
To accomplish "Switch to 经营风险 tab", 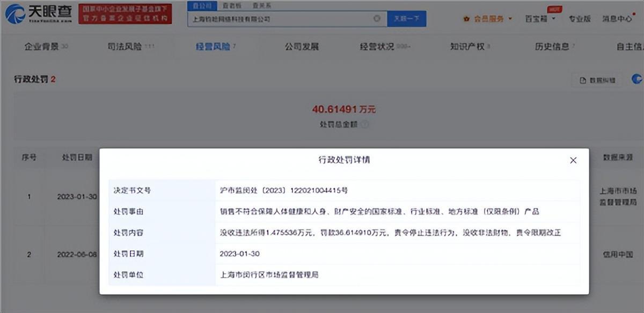I will [216, 47].
